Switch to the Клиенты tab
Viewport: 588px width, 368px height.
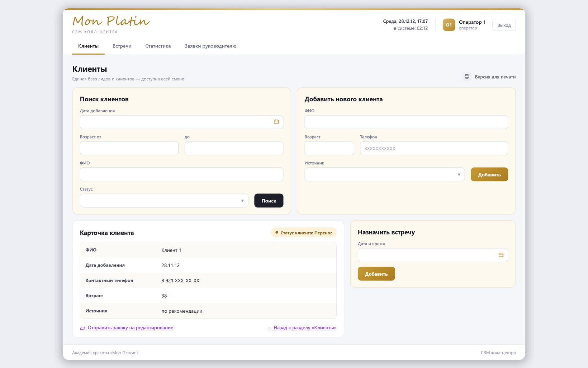coord(88,46)
